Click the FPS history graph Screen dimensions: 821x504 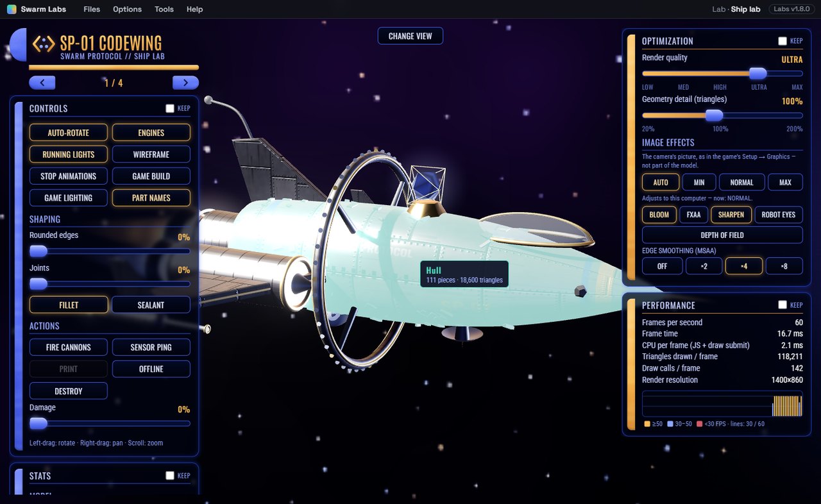coord(722,406)
